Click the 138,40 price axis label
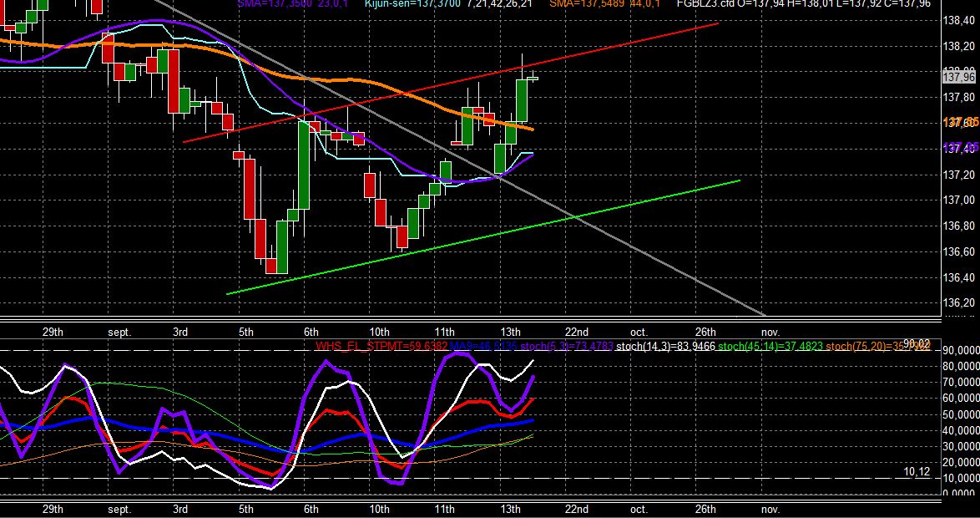 tap(958, 21)
